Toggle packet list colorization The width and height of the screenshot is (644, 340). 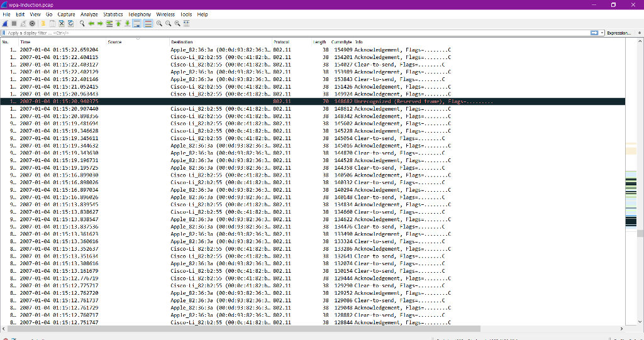[x=148, y=24]
